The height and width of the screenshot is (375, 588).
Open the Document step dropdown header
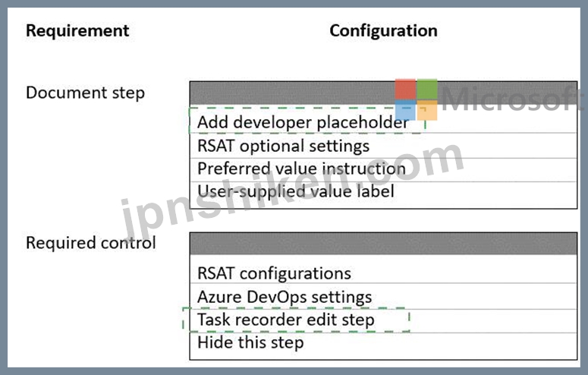coord(383,93)
